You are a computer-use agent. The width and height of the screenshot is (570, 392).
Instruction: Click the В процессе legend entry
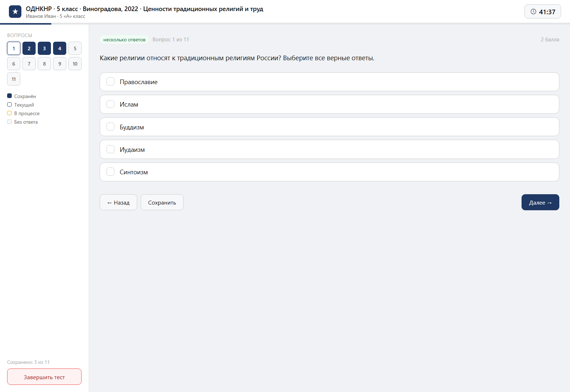[x=24, y=113]
